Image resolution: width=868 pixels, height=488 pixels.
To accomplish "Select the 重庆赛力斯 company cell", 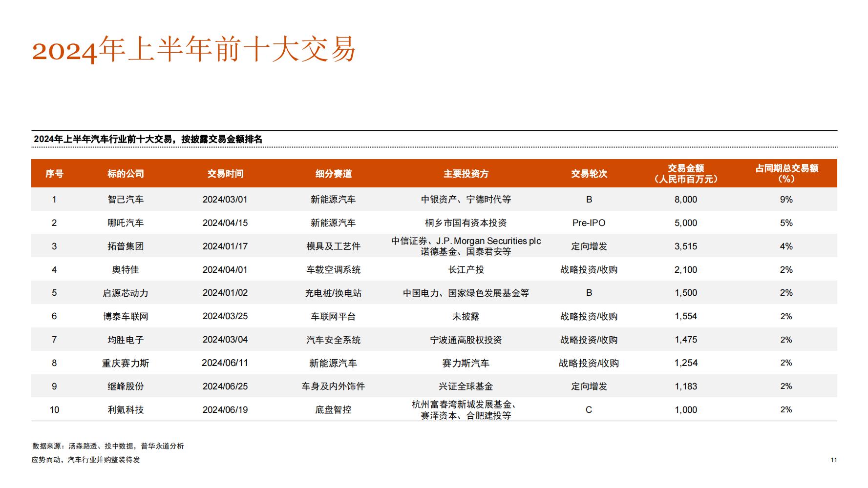I will (x=126, y=364).
